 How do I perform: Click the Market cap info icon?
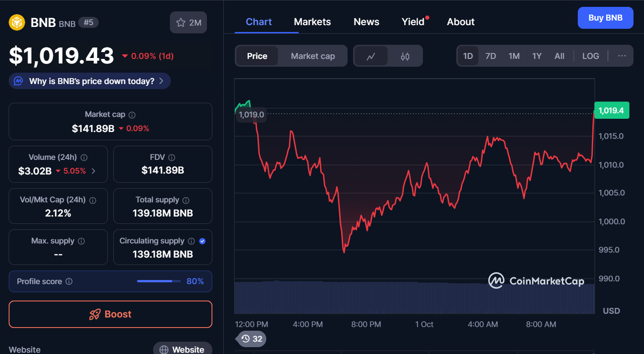point(132,115)
